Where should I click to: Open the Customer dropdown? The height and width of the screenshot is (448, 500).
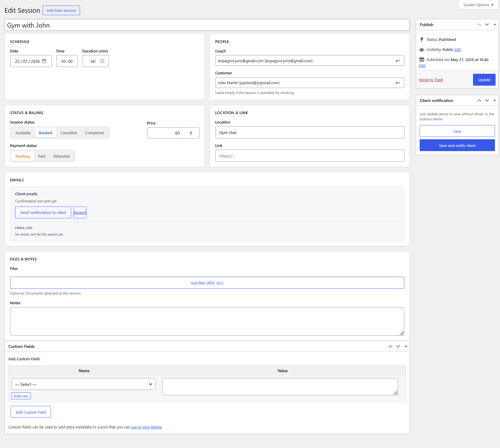(309, 83)
